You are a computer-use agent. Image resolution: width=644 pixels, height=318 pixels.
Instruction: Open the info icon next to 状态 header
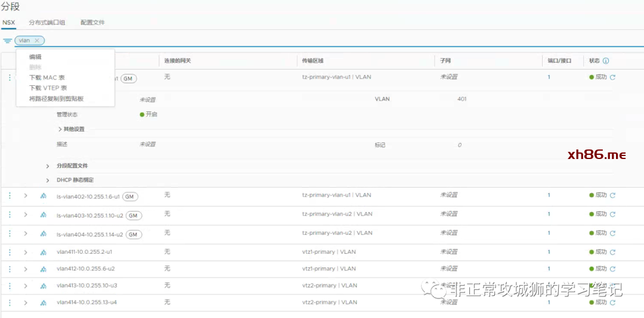pos(606,61)
